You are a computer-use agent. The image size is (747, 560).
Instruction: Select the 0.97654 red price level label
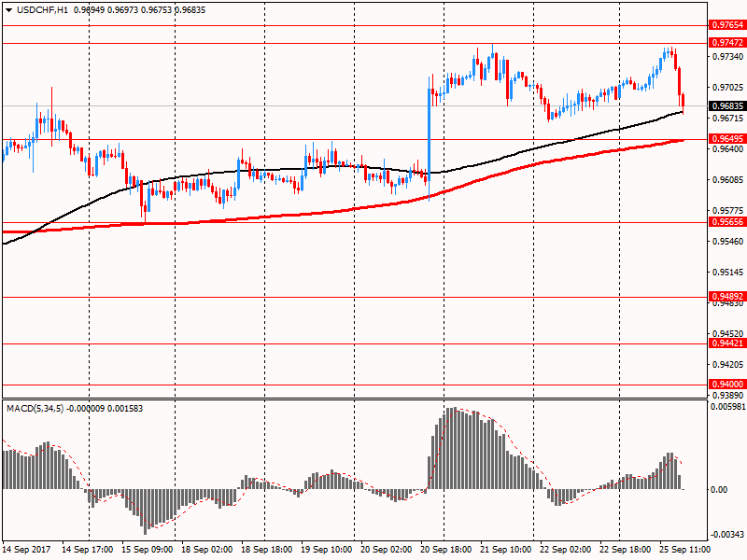point(727,25)
